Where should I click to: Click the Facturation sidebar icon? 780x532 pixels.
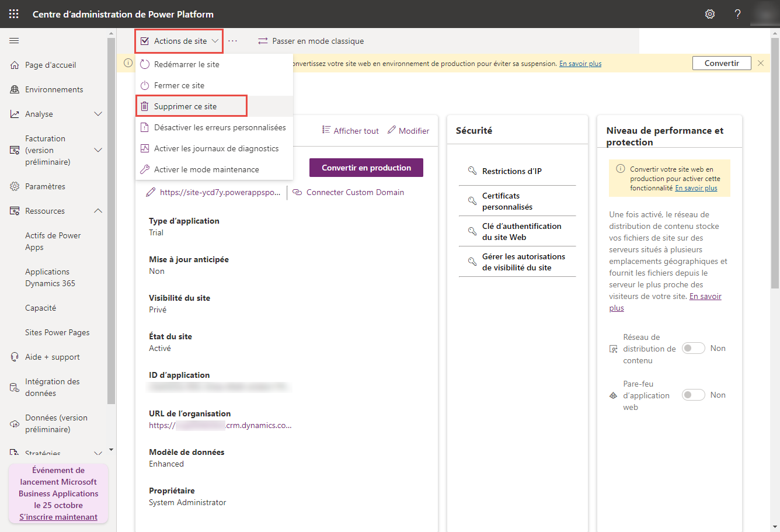click(x=15, y=150)
